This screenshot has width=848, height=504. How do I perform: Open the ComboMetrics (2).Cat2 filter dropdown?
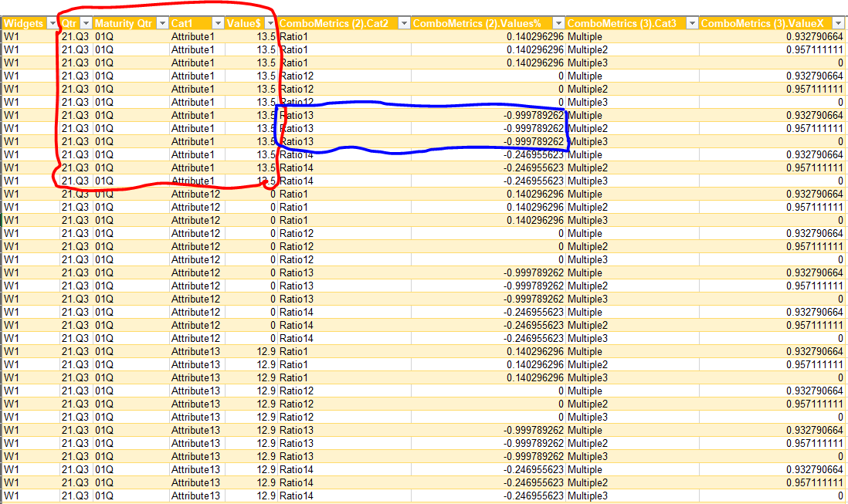[404, 23]
